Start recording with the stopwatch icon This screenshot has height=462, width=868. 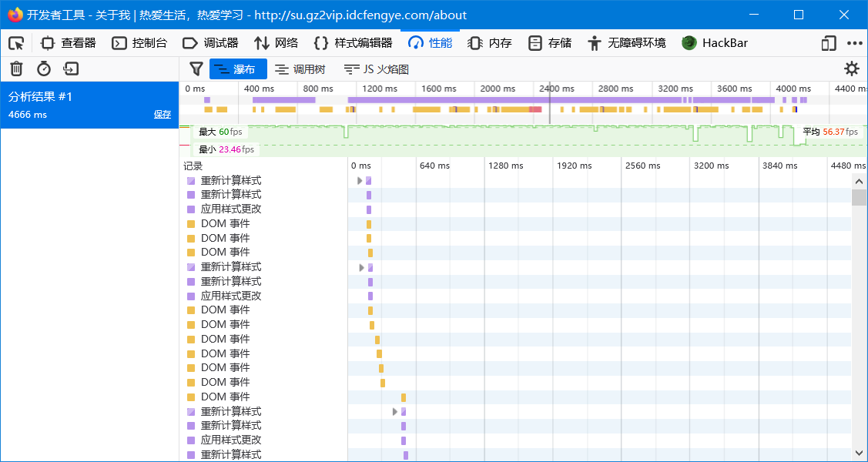coord(44,69)
